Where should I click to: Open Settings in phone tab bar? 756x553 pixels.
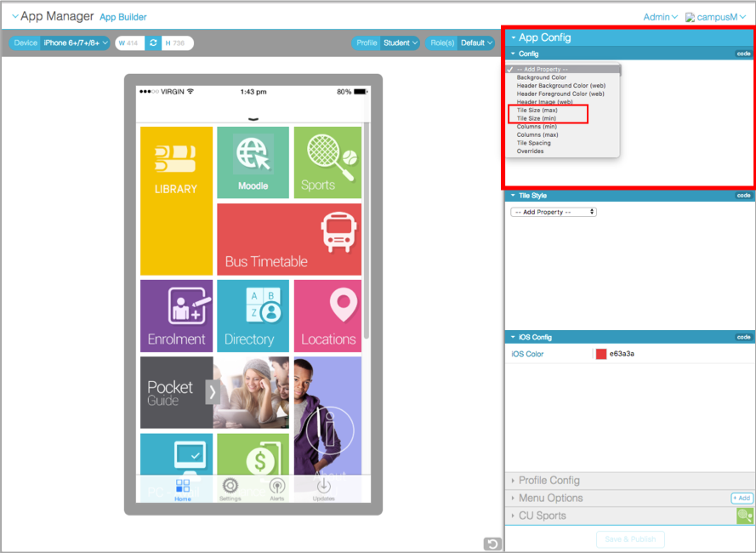230,490
